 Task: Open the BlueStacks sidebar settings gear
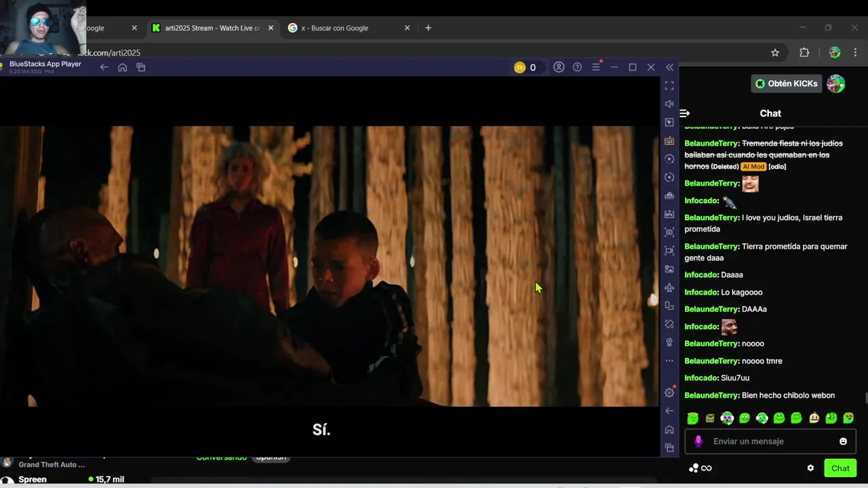[x=669, y=392]
